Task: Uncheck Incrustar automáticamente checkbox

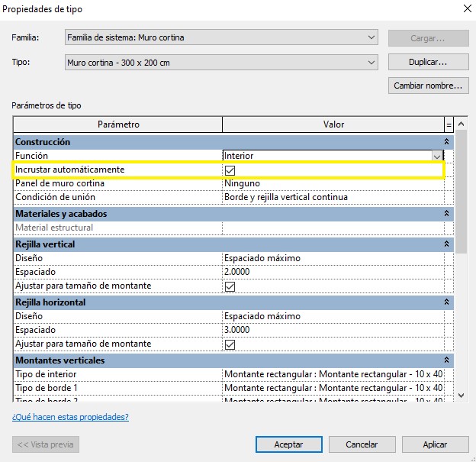Action: pos(230,170)
